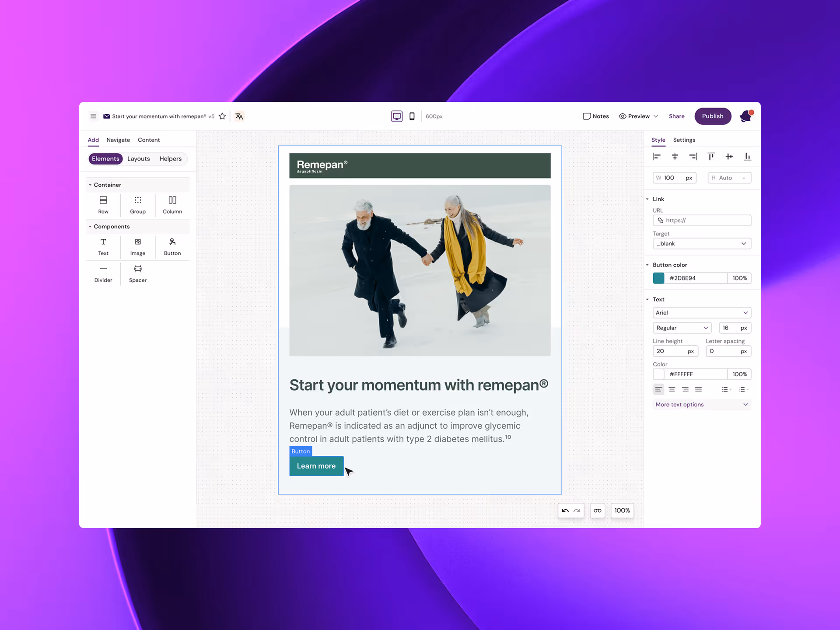
Task: Click the Share link
Action: pos(676,116)
